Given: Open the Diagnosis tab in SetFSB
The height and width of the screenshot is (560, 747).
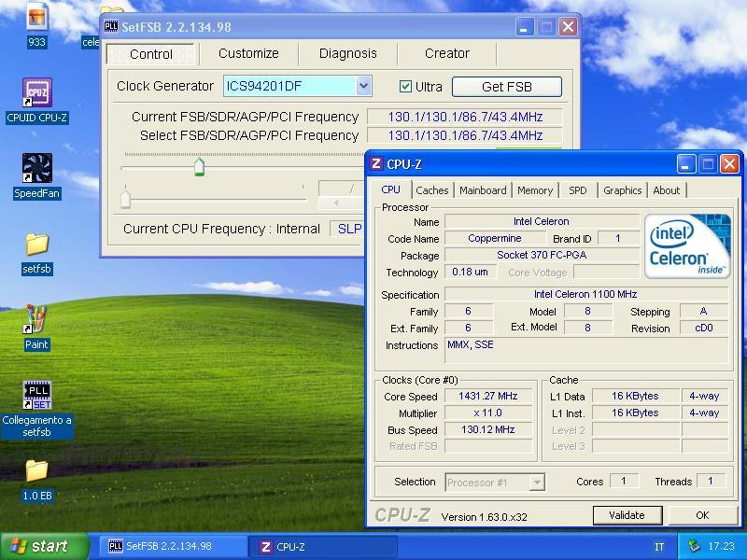Looking at the screenshot, I should click(x=347, y=53).
